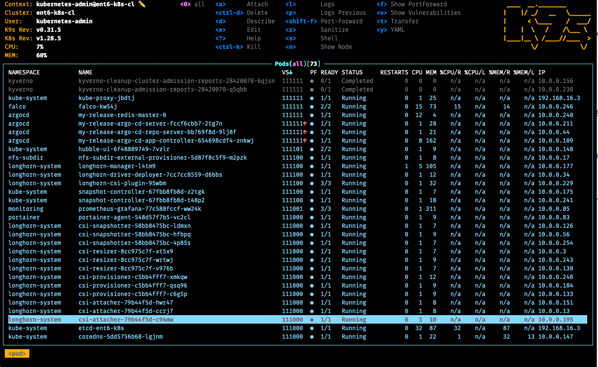
Task: Select the csi-snapshotter-58bb8475bc-ldmxn row
Action: [x=297, y=226]
